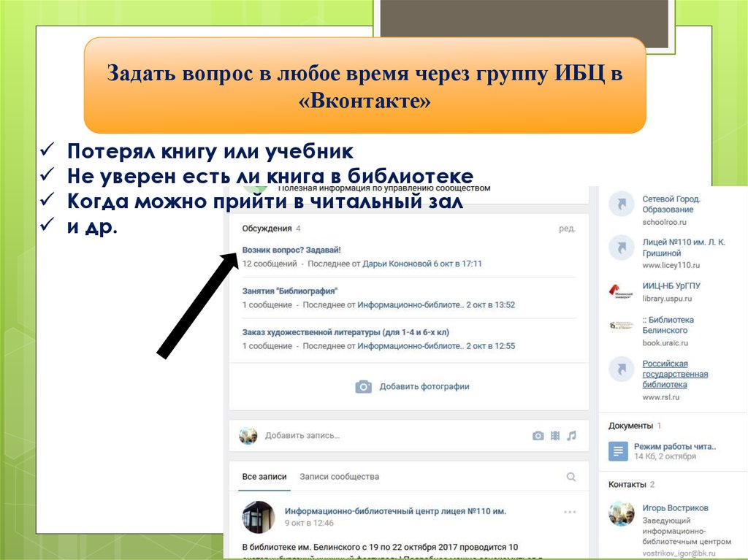Open the 'Занятия "Библиография"' discussion
This screenshot has height=560, width=748.
(289, 291)
